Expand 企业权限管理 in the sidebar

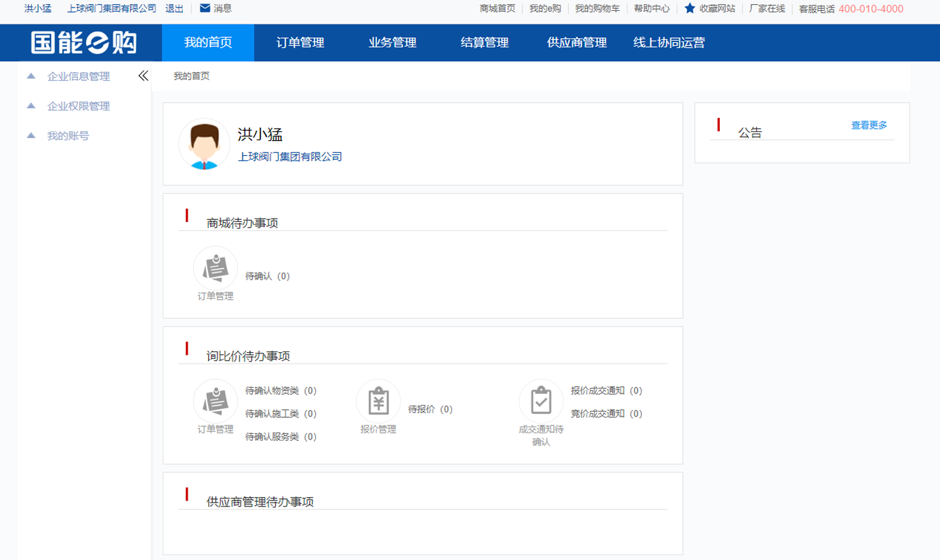[78, 106]
